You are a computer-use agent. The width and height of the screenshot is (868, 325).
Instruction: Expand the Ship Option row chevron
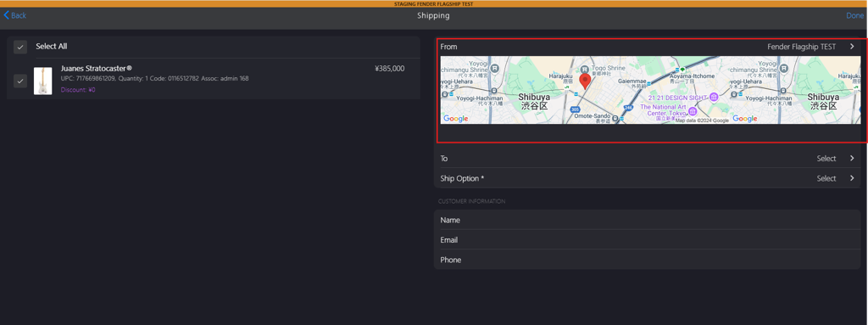point(852,178)
